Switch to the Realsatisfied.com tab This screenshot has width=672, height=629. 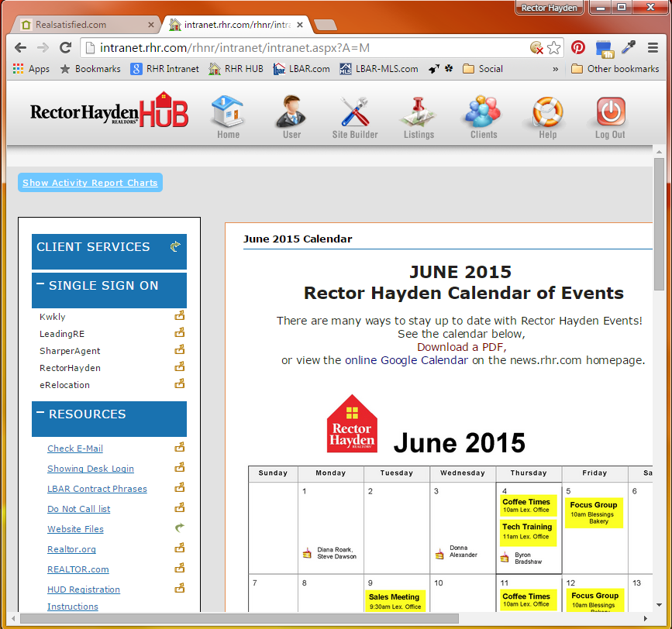[x=84, y=25]
